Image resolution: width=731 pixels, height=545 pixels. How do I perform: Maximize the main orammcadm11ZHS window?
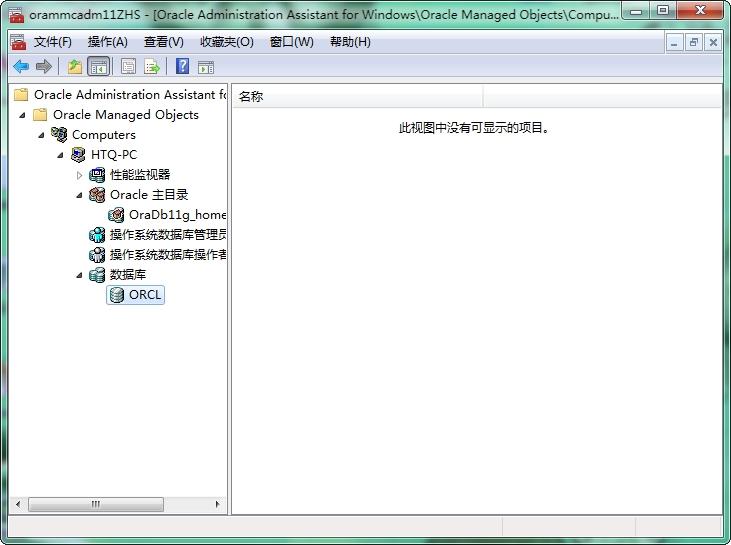[664, 11]
